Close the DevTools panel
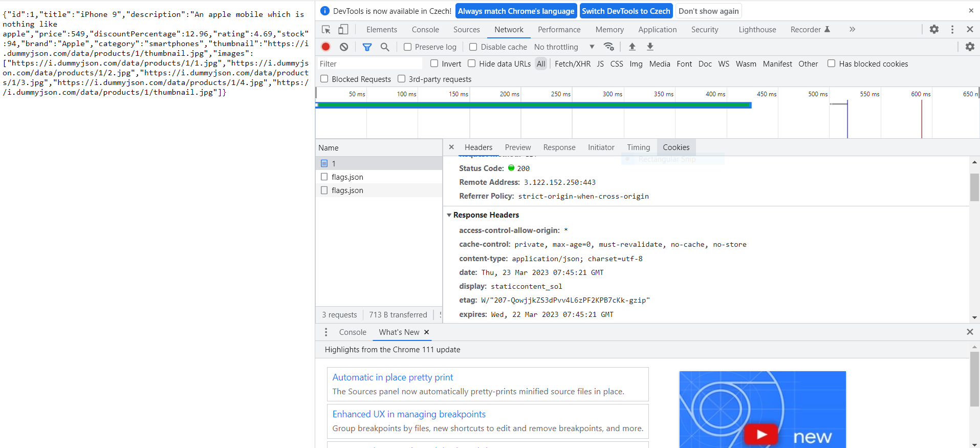Viewport: 980px width, 448px height. (x=970, y=29)
